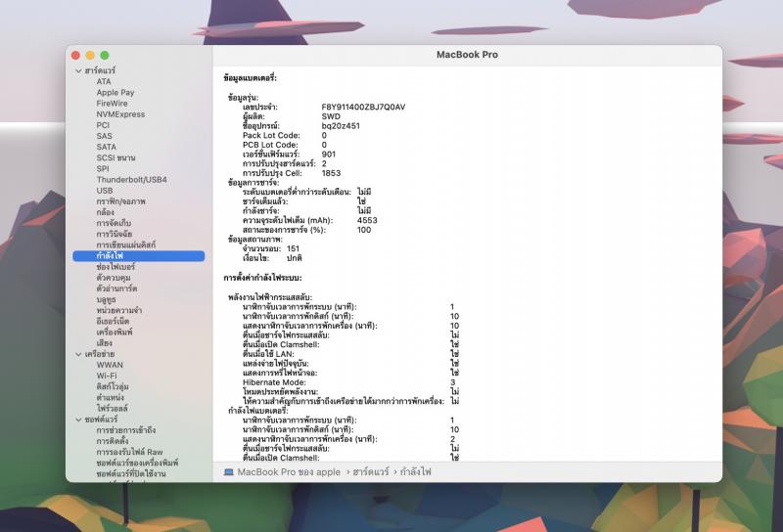Select ไฟร์วอลล์ firewall item
The height and width of the screenshot is (532, 783).
[x=113, y=409]
